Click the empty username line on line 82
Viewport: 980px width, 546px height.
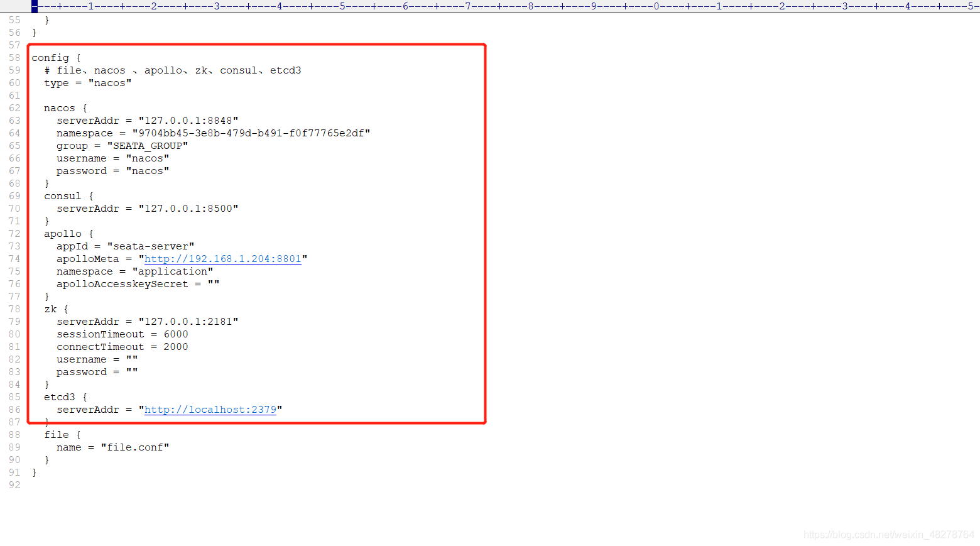97,359
